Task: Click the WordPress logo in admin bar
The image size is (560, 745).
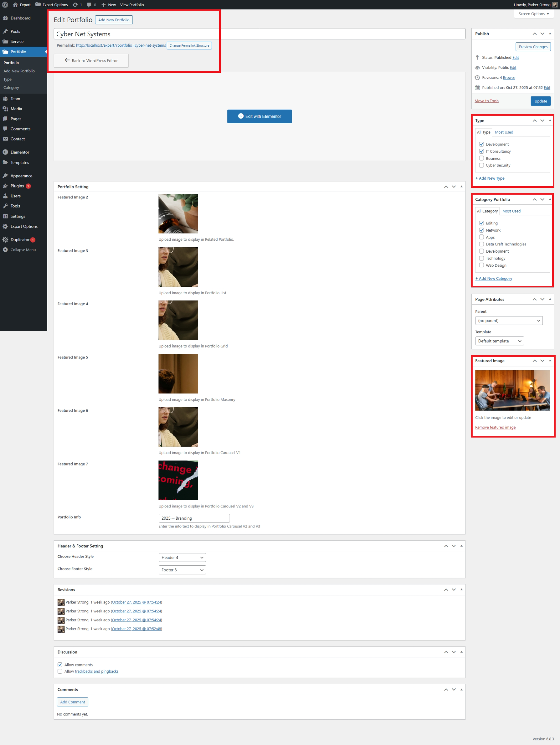Action: click(x=5, y=5)
